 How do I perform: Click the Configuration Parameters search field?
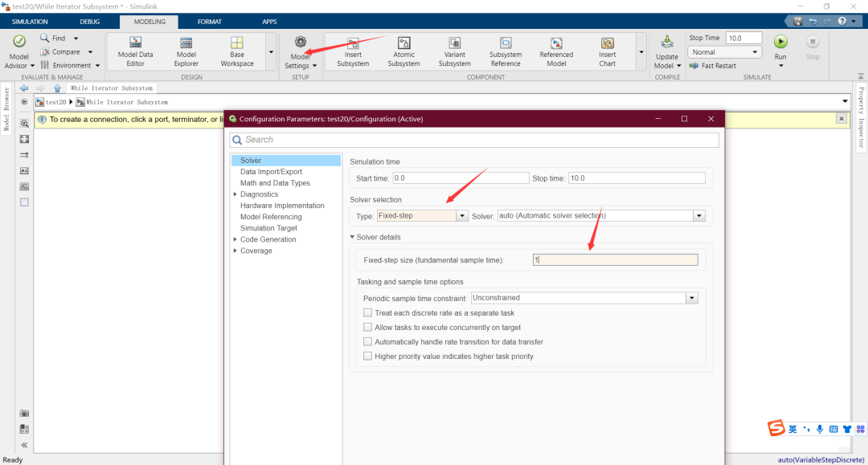click(474, 140)
